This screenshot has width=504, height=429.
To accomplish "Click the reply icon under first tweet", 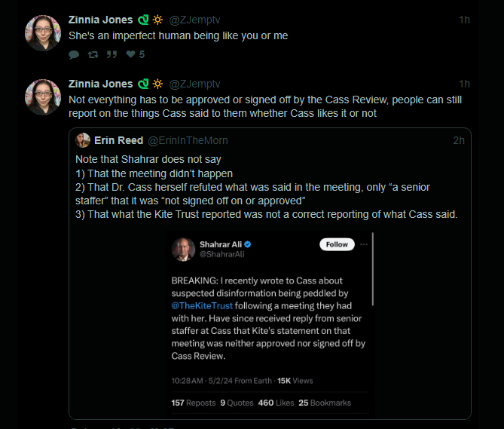I will (x=73, y=55).
